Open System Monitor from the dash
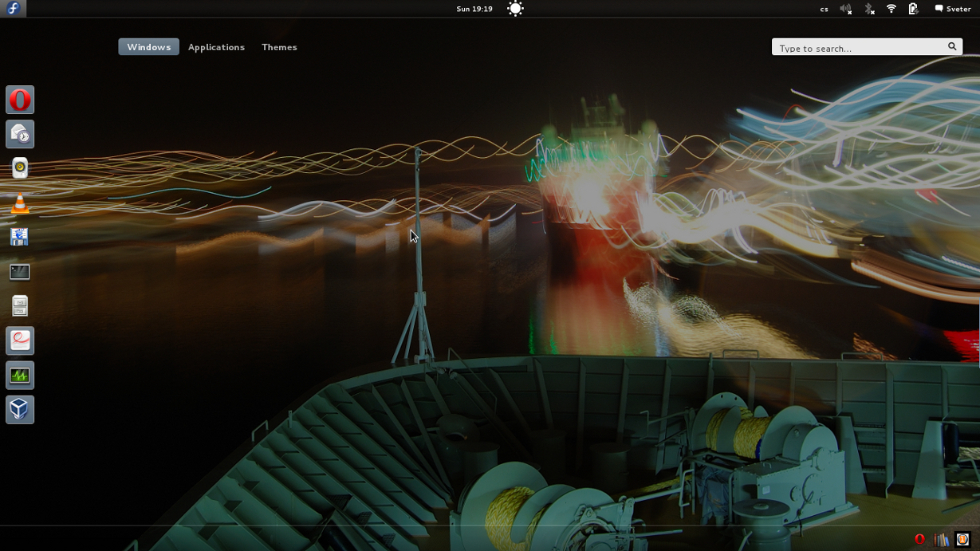Image resolution: width=980 pixels, height=551 pixels. [x=20, y=376]
